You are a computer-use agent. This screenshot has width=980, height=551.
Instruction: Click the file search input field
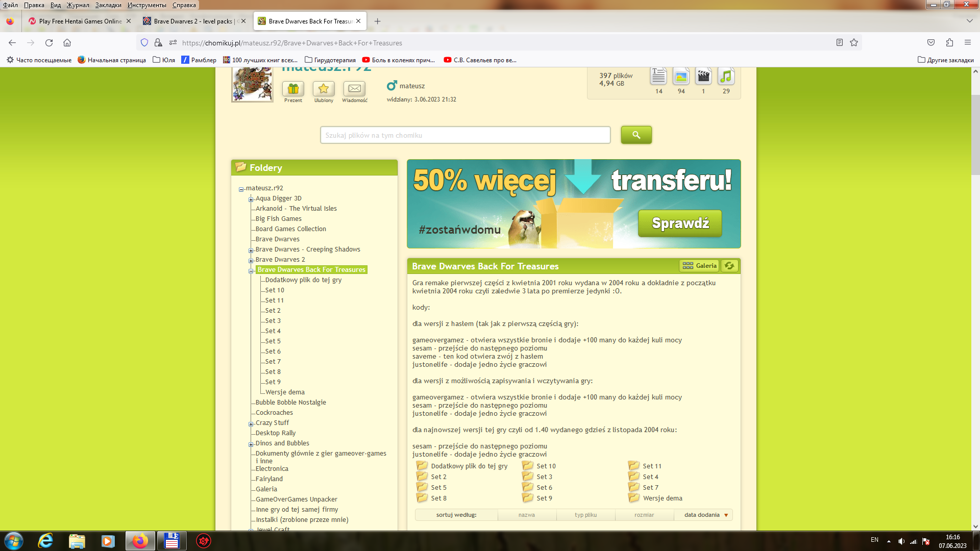tap(465, 135)
